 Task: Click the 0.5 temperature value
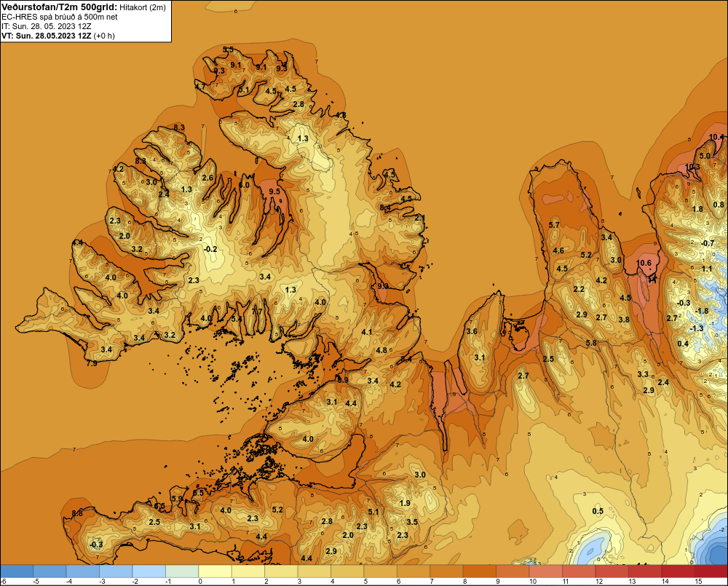tap(598, 511)
